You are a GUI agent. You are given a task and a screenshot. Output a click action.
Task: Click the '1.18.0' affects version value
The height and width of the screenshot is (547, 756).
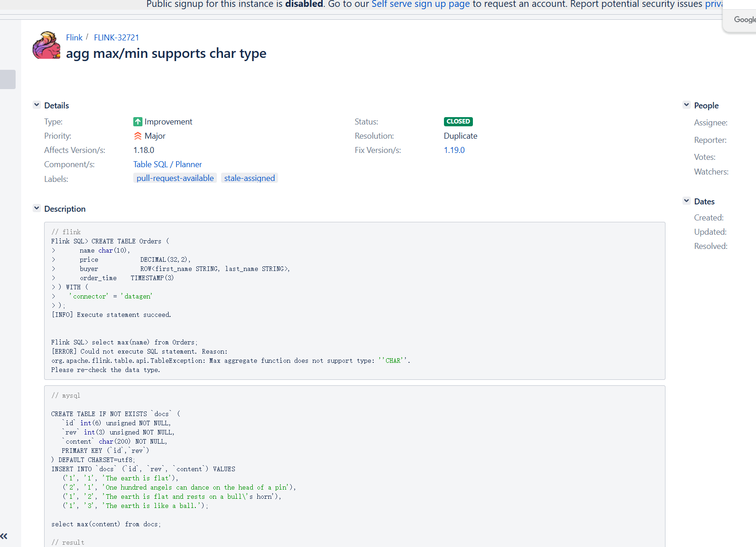144,150
